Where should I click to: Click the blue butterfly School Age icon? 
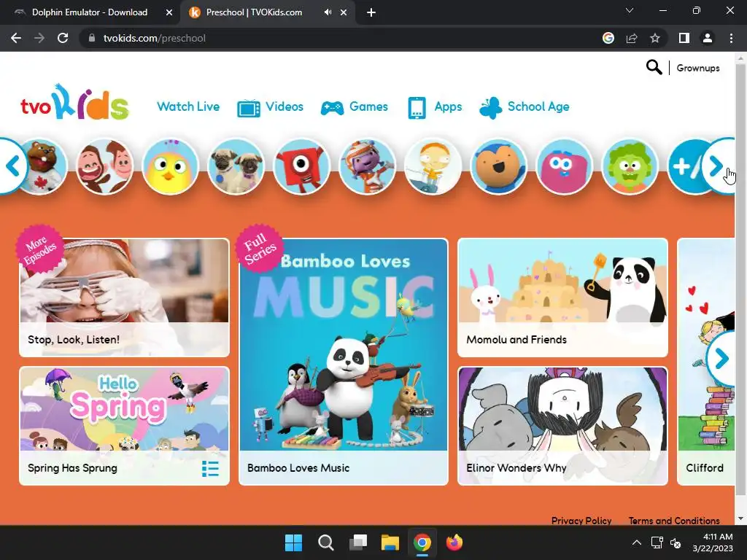[491, 108]
